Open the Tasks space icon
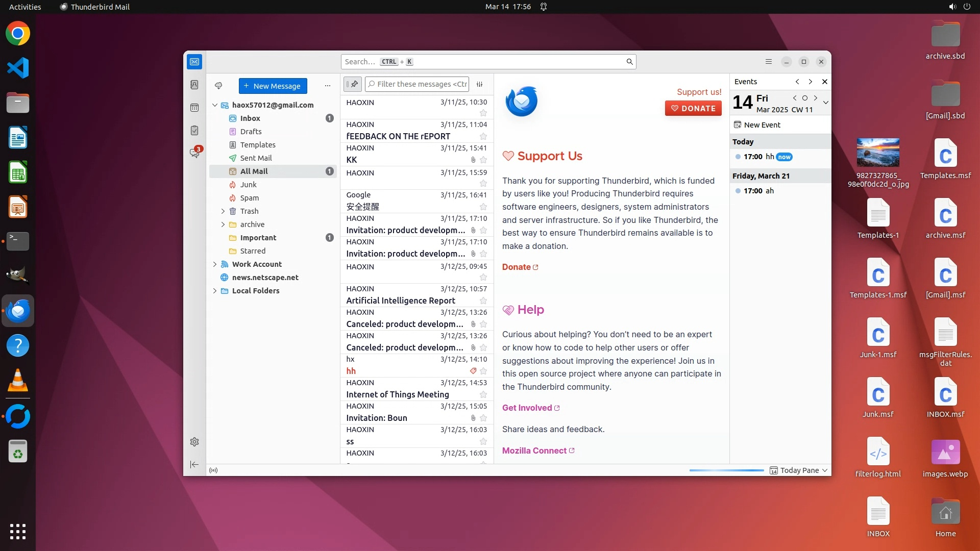The width and height of the screenshot is (980, 551). (194, 131)
